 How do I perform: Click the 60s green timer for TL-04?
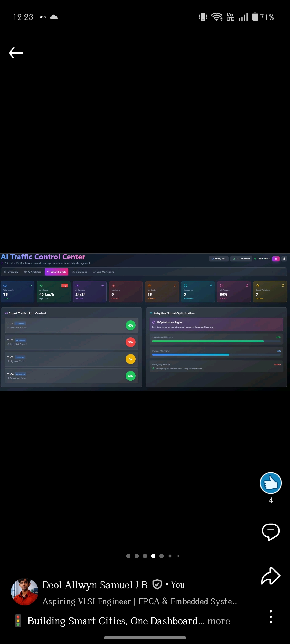coord(130,376)
